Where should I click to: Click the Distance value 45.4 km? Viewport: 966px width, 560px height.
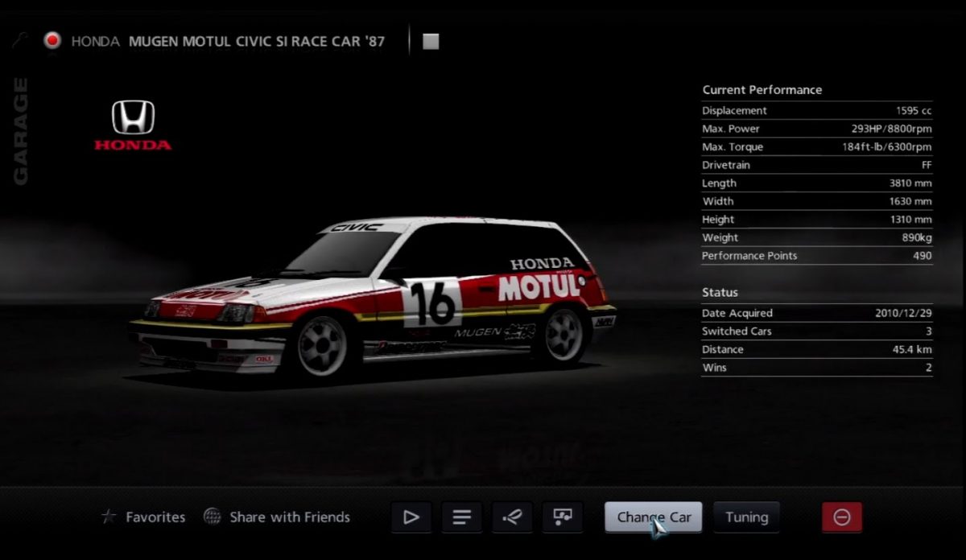point(913,350)
